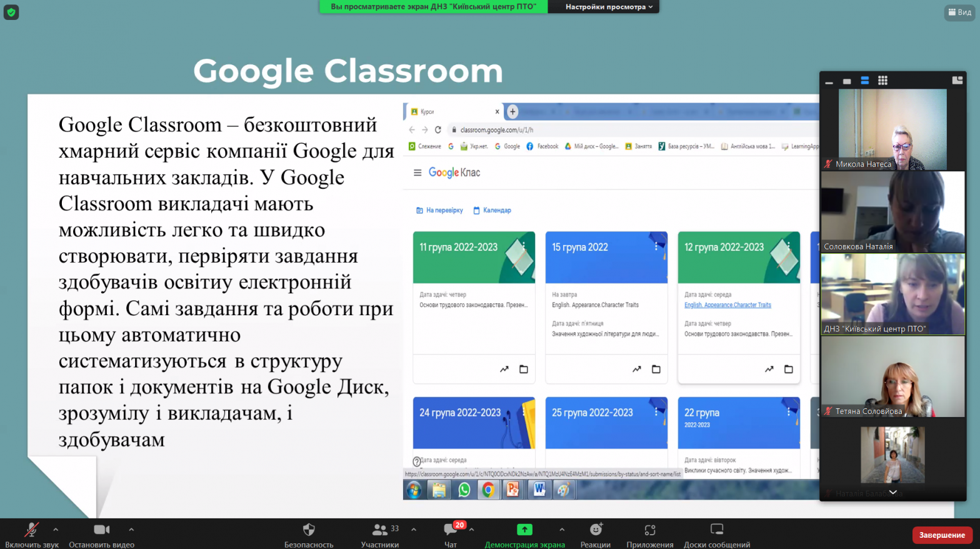The width and height of the screenshot is (980, 549).
Task: Open Настройки просмотра view options dropdown
Action: [x=609, y=7]
